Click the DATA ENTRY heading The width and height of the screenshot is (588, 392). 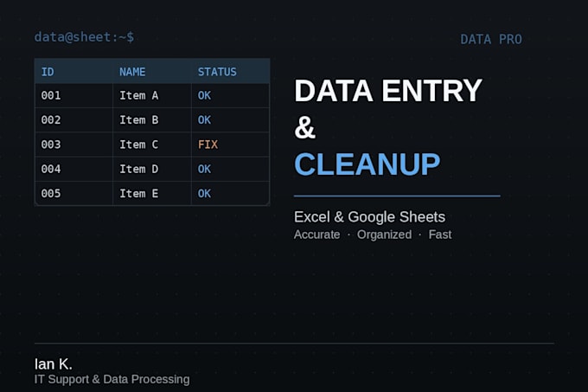pyautogui.click(x=388, y=90)
